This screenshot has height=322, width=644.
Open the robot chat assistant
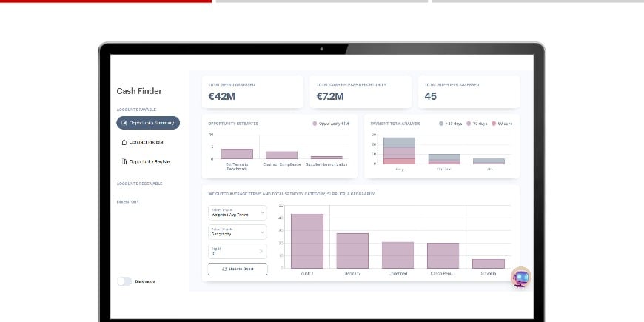tap(521, 278)
